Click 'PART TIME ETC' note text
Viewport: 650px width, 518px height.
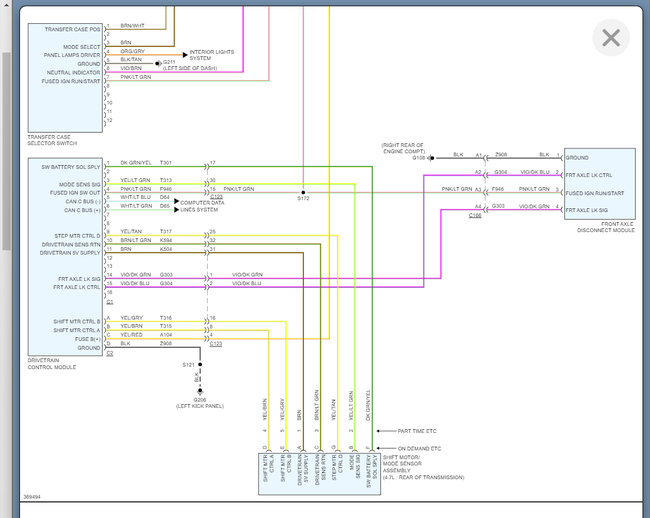(x=417, y=431)
